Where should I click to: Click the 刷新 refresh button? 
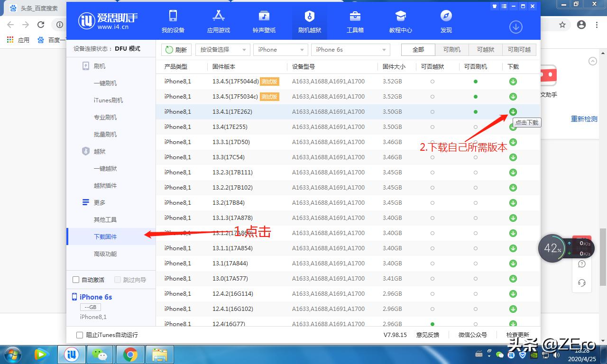point(176,50)
